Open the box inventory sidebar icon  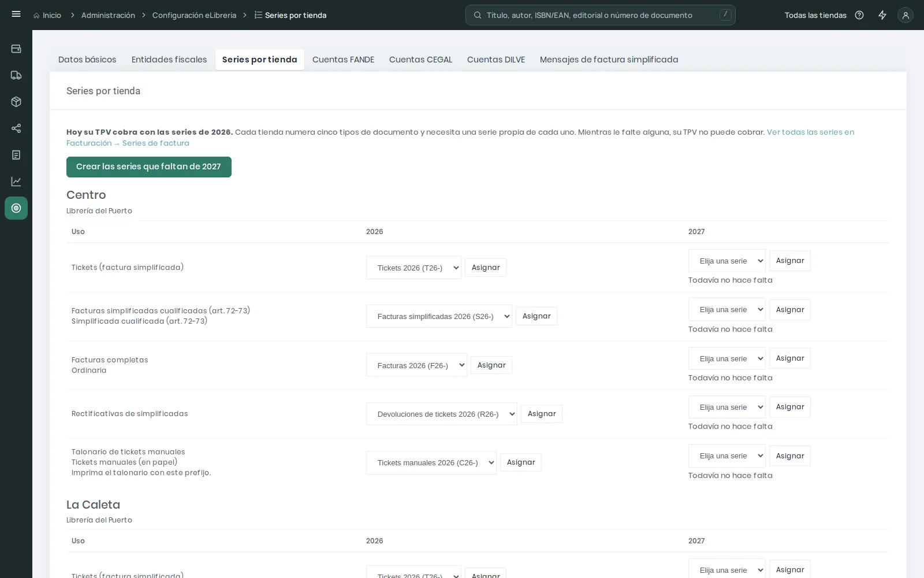16,102
